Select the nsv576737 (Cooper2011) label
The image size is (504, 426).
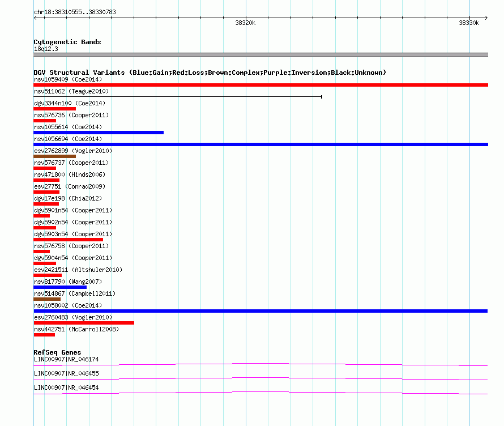tap(71, 163)
